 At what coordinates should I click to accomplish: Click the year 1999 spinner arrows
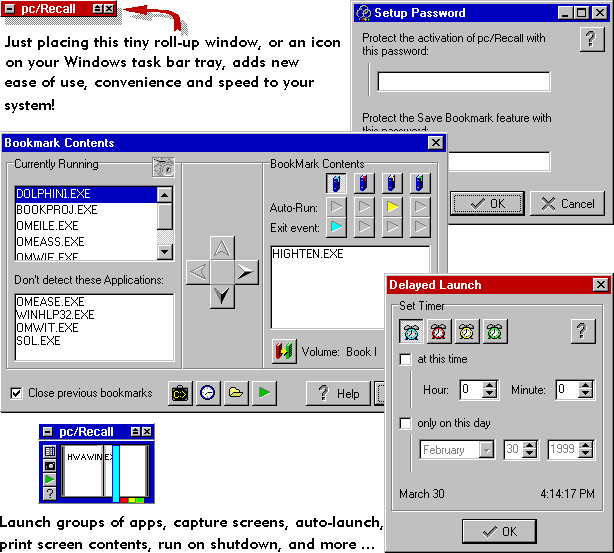[x=586, y=450]
